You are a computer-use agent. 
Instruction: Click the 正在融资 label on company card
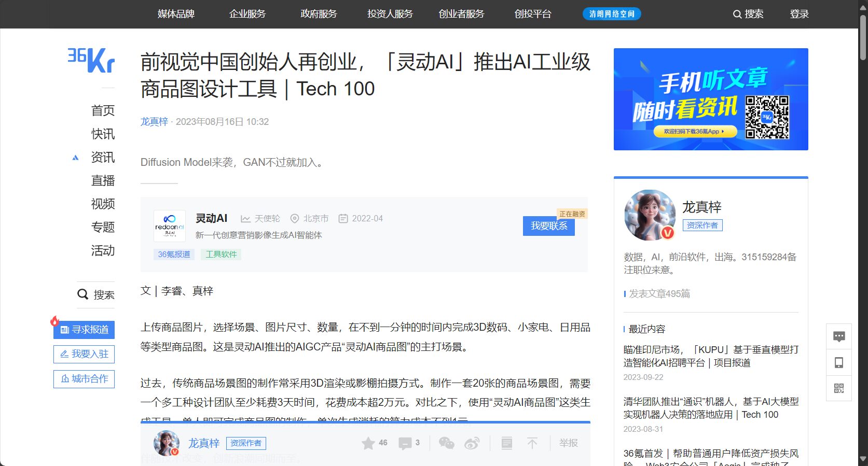pyautogui.click(x=572, y=214)
